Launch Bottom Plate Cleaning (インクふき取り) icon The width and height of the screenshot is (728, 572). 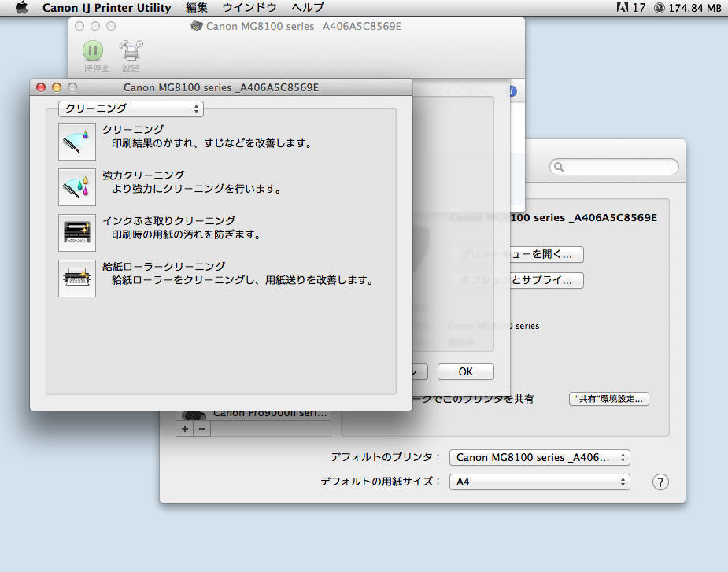coord(77,233)
